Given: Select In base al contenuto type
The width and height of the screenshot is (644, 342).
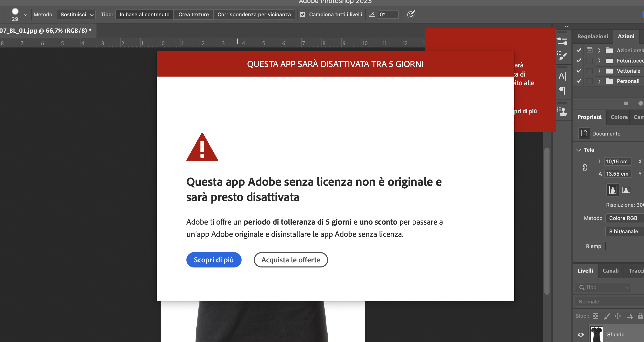Looking at the screenshot, I should click(145, 15).
